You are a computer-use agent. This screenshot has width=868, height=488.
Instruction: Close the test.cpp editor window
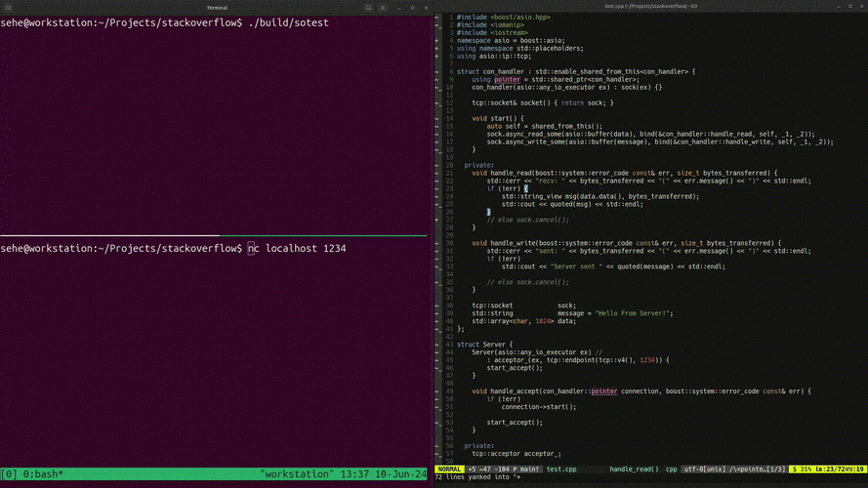coord(862,6)
